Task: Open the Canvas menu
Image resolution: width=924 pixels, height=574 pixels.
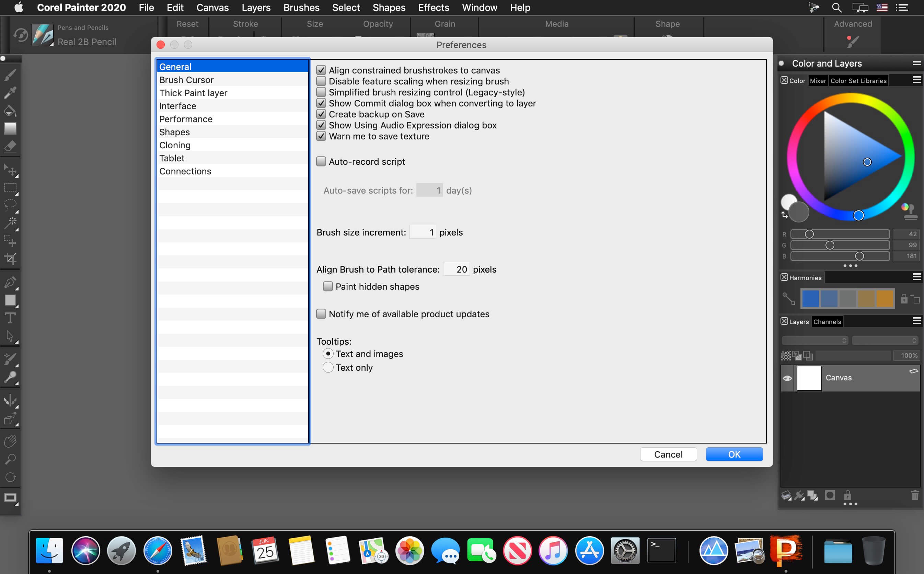Action: tap(212, 8)
